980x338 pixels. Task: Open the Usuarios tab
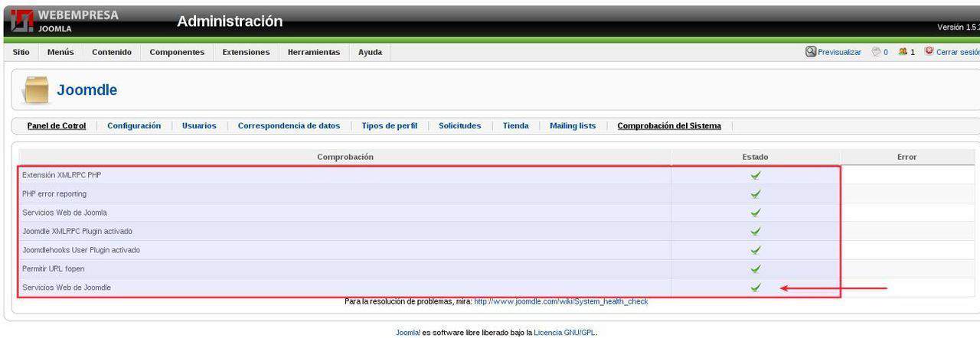199,125
